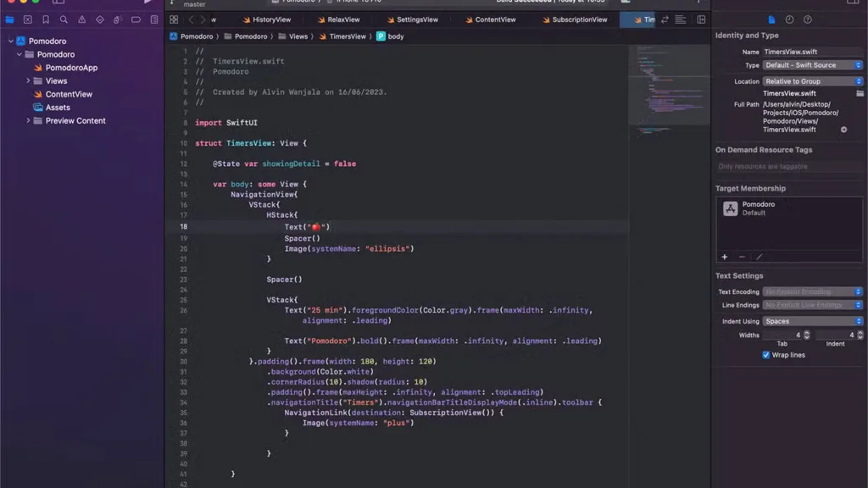Click the body breadcrumb segment
The image size is (868, 488).
pyautogui.click(x=390, y=36)
